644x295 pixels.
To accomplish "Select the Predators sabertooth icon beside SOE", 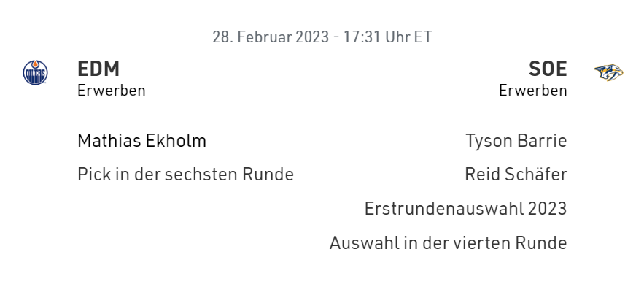I will pos(608,72).
